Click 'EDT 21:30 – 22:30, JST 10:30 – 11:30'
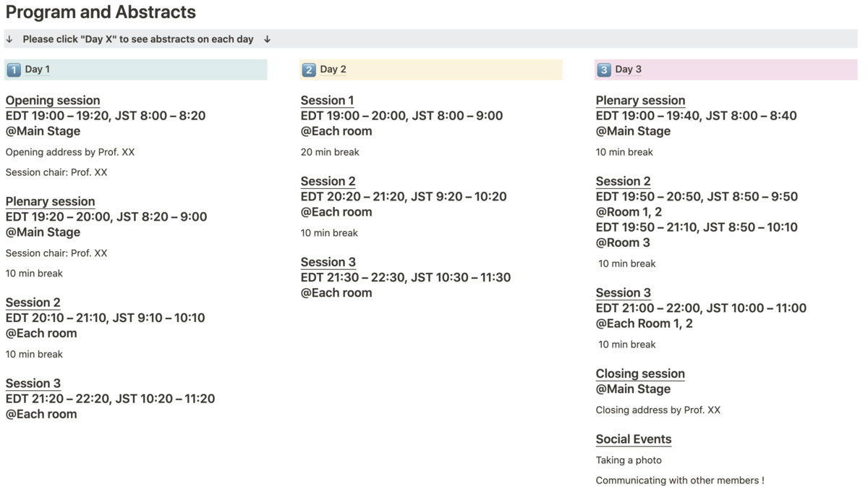Screen dimensions: 868x490 pyautogui.click(x=406, y=277)
